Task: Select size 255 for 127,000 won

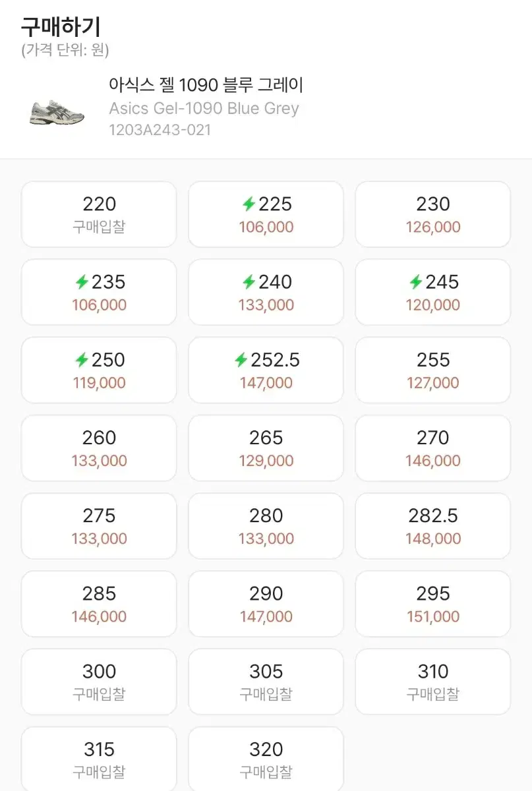Action: tap(433, 370)
